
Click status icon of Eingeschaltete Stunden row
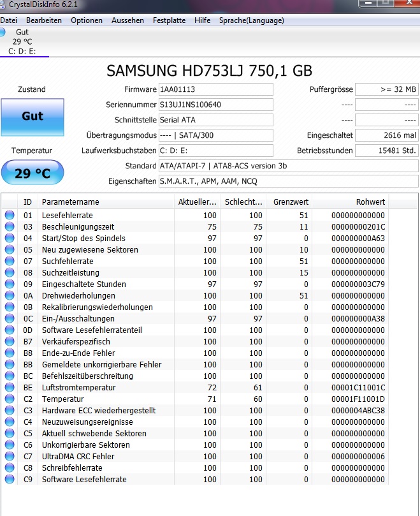click(x=10, y=284)
